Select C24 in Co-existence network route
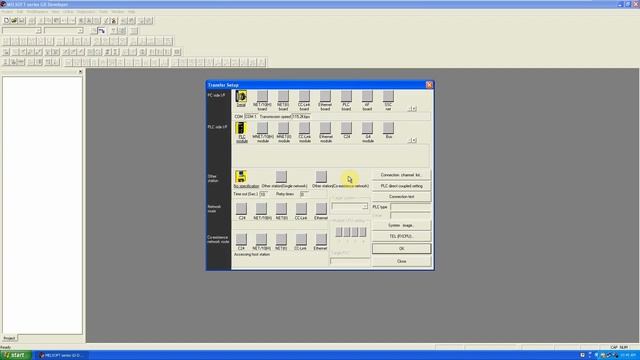Screen dimensions: 640x360 (x=241, y=240)
